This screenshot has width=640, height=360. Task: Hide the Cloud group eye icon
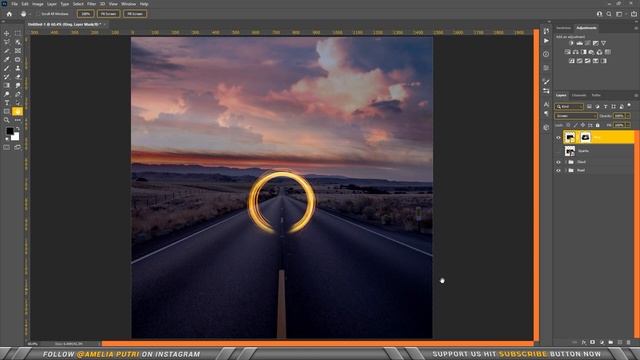(x=558, y=162)
